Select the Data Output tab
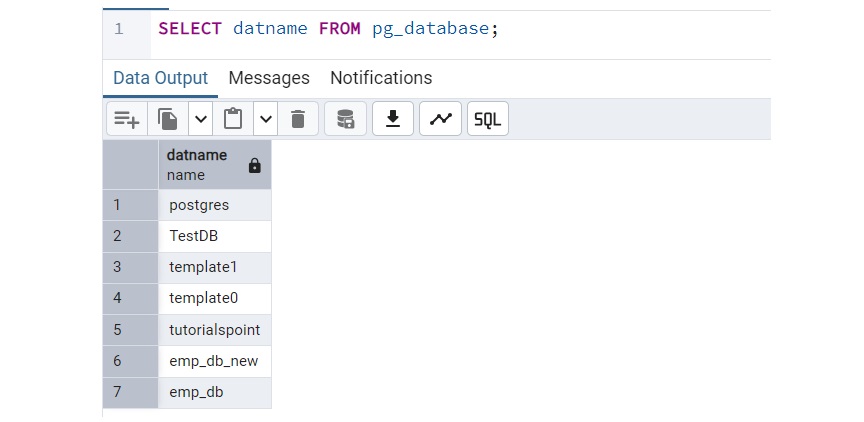864x422 pixels. pyautogui.click(x=160, y=78)
